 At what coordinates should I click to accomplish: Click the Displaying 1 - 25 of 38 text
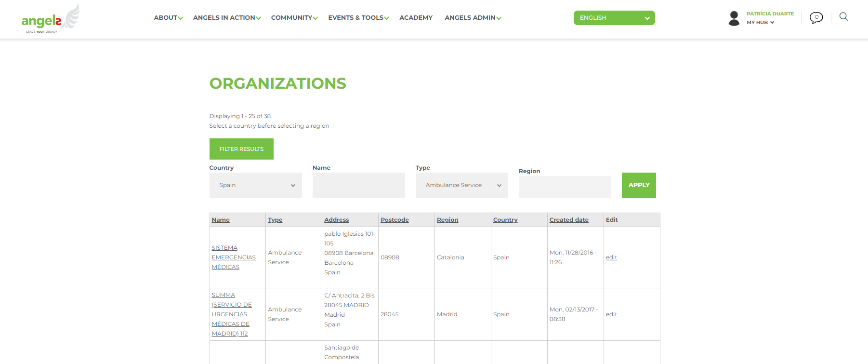click(240, 116)
